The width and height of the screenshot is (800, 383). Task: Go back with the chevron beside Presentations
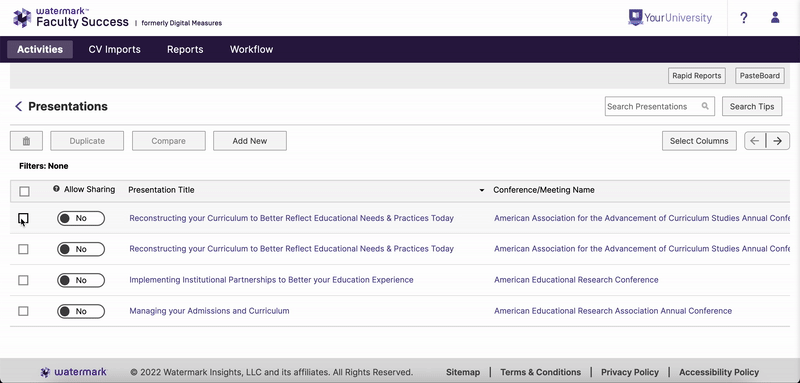[18, 106]
